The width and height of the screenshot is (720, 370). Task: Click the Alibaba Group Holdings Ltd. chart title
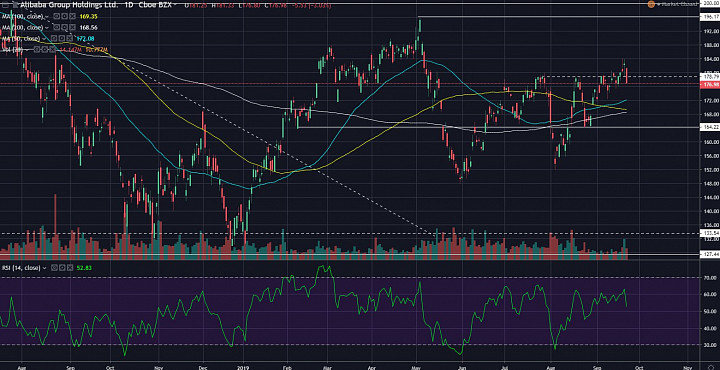pyautogui.click(x=68, y=5)
